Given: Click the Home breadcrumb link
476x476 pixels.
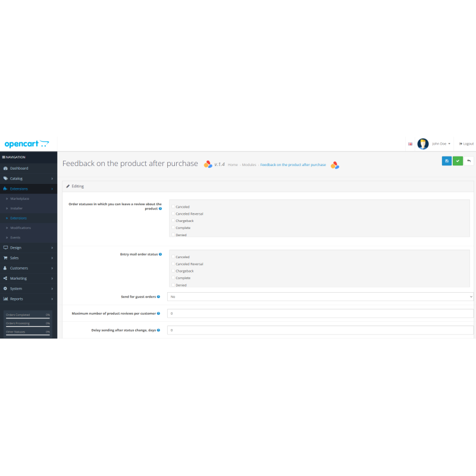Looking at the screenshot, I should 233,165.
